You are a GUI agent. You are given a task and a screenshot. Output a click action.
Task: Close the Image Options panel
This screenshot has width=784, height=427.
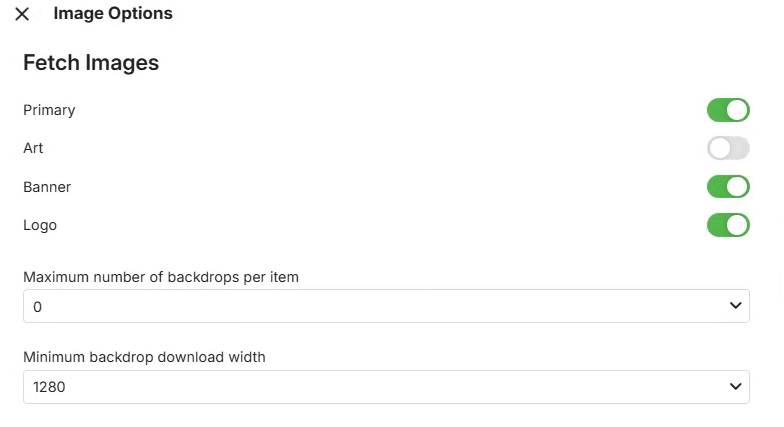tap(22, 14)
